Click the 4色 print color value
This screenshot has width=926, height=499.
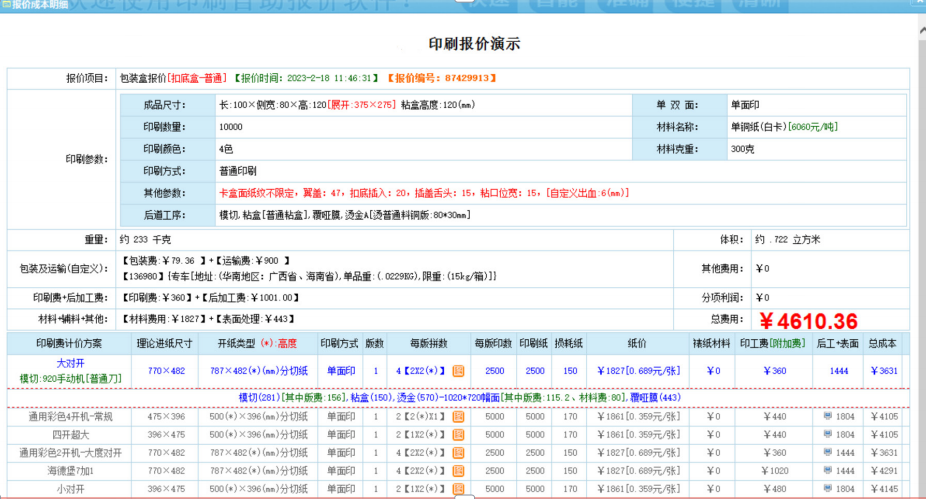[x=226, y=149]
